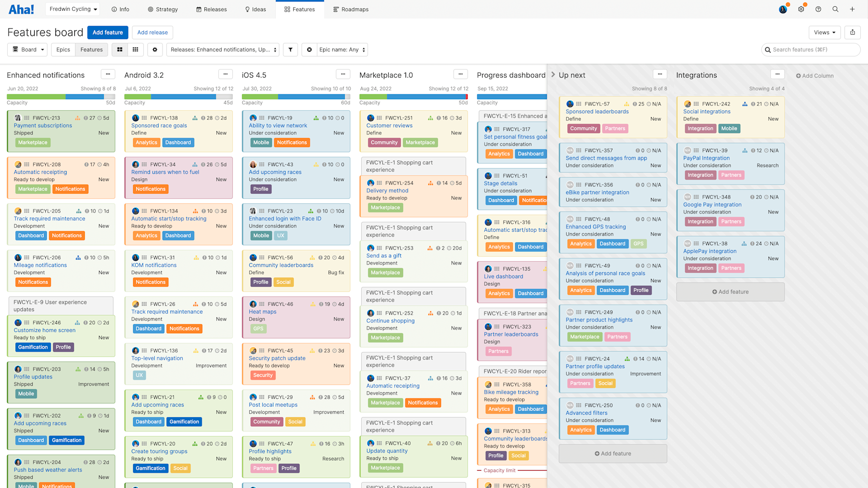This screenshot has height=488, width=868.
Task: Toggle the compact card grid layout
Action: click(136, 50)
